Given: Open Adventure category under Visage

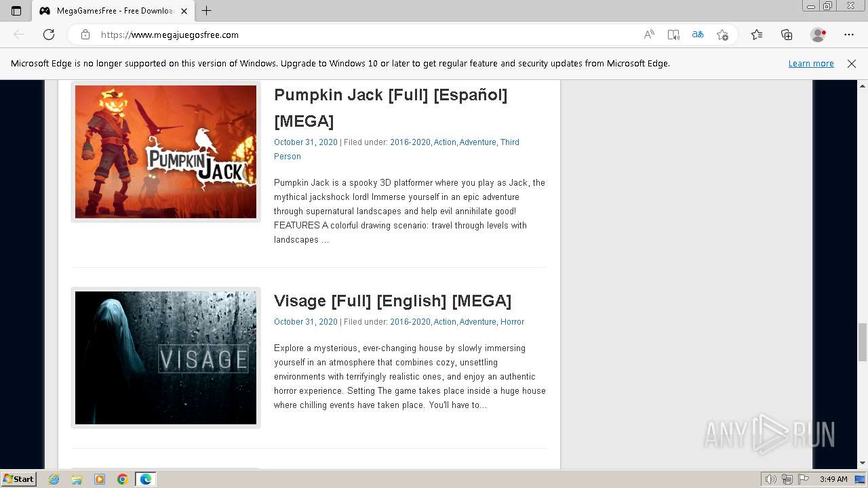Looking at the screenshot, I should tap(478, 322).
